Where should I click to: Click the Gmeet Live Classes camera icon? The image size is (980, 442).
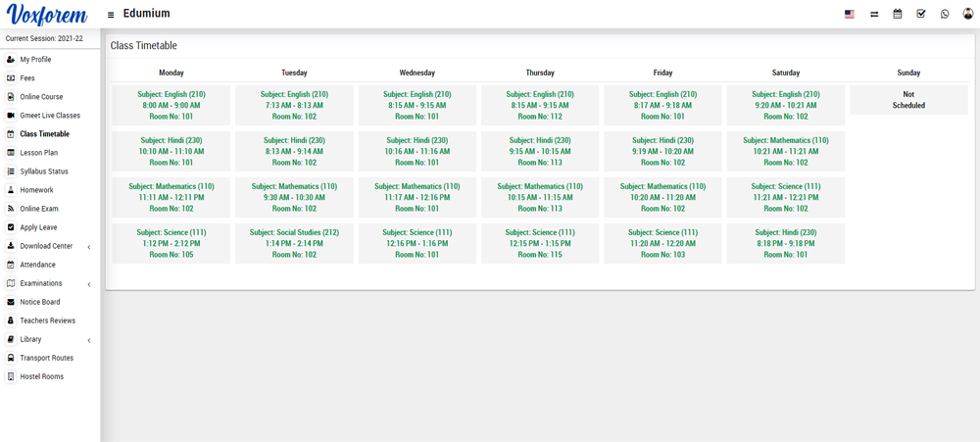pos(11,116)
